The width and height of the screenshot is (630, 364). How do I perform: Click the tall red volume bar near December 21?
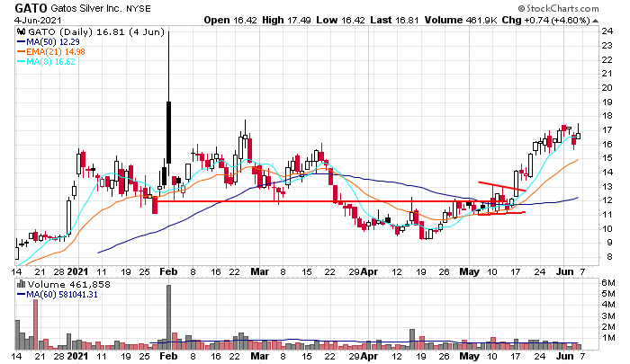pos(35,324)
